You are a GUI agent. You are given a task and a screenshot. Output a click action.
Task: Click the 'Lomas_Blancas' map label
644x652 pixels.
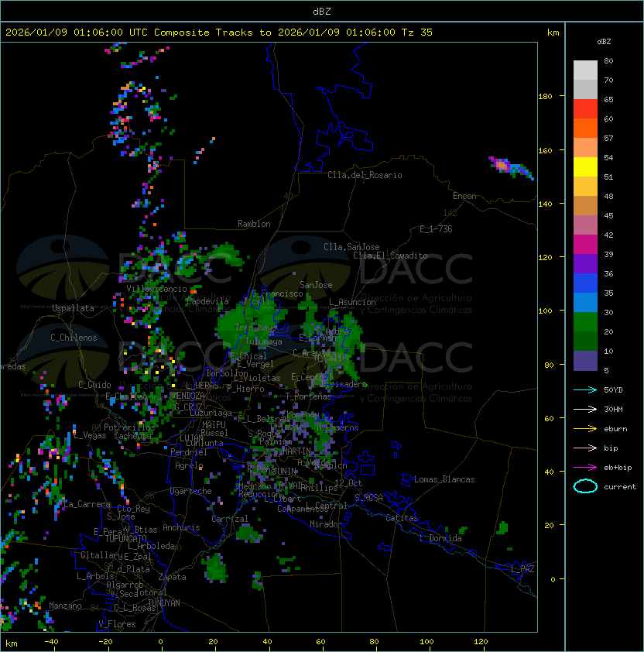pos(444,479)
